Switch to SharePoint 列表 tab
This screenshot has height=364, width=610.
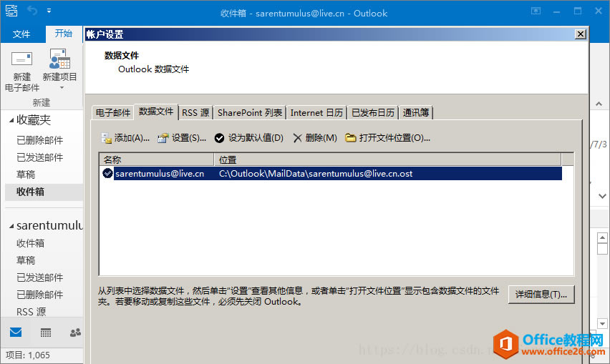pos(250,113)
